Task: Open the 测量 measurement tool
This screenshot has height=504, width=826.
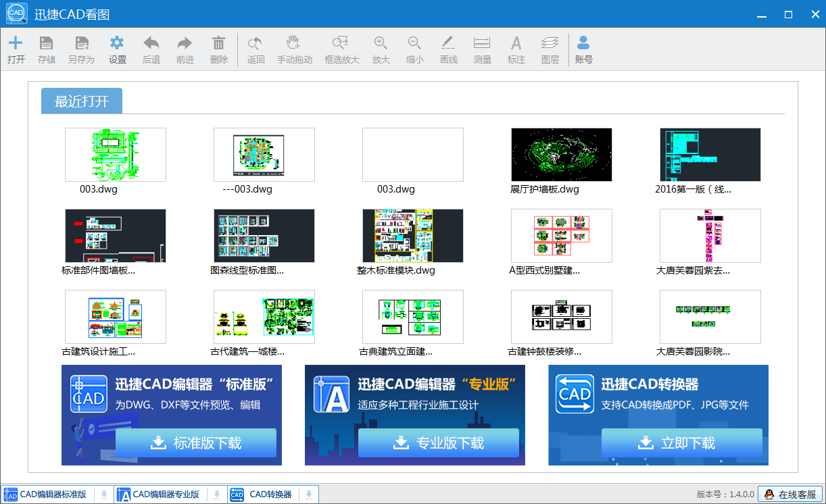Action: (482, 49)
